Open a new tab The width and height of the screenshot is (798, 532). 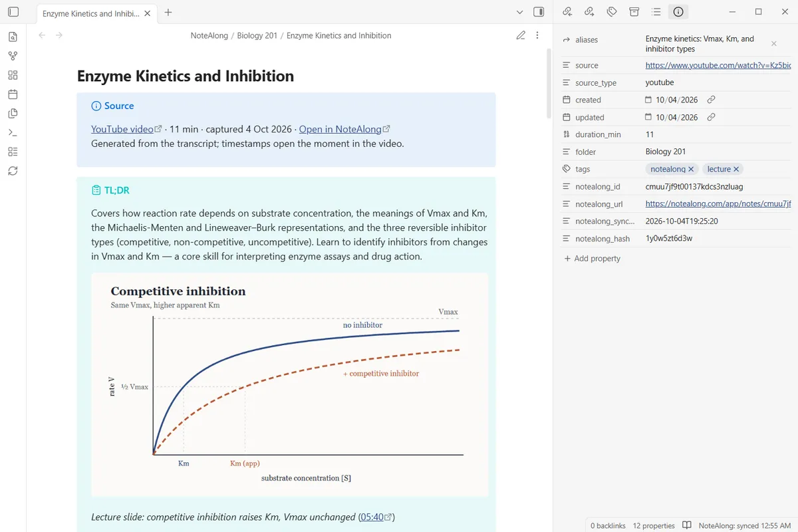click(168, 12)
